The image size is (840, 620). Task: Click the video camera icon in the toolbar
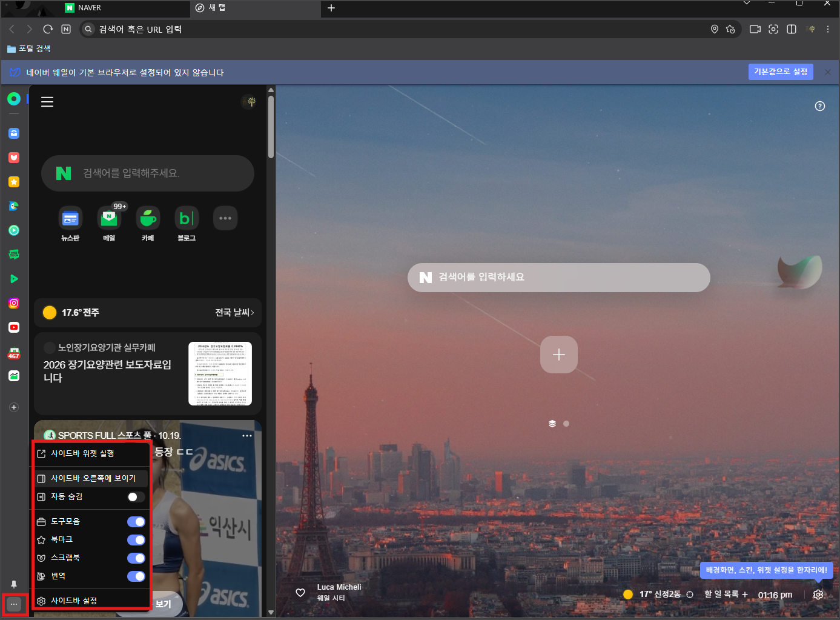(x=755, y=29)
